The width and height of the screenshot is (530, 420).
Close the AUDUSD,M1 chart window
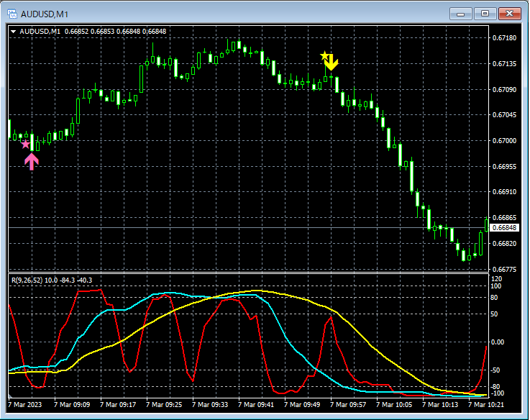(x=510, y=13)
